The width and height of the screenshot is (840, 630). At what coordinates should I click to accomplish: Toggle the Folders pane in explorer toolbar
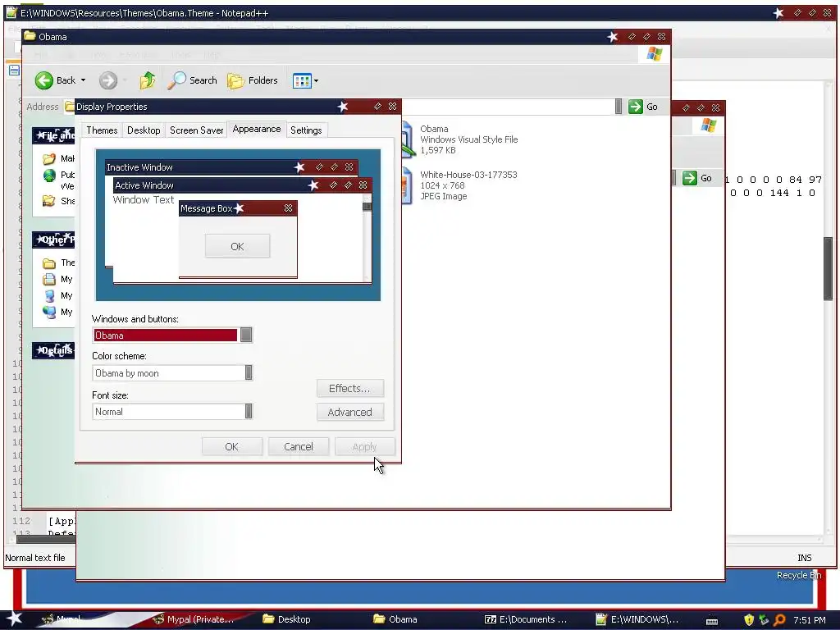click(x=253, y=80)
